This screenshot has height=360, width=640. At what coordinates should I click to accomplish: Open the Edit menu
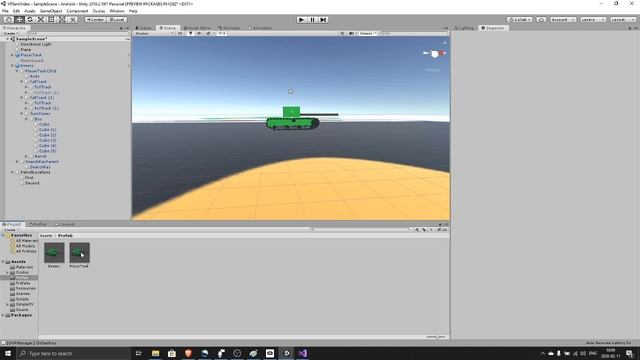pos(16,11)
